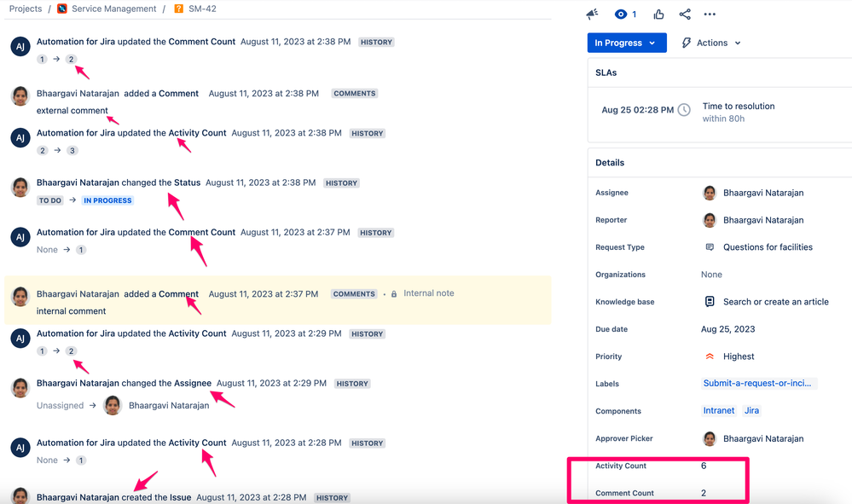The height and width of the screenshot is (504, 852).
Task: Click the Unassigned text in assignee history
Action: (61, 405)
